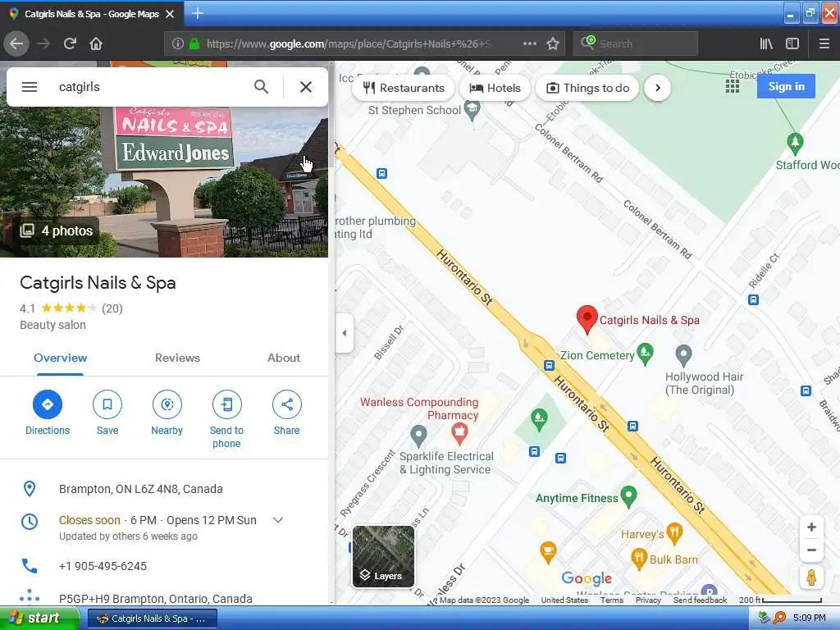Save this place to a list
840x630 pixels.
pos(107,413)
